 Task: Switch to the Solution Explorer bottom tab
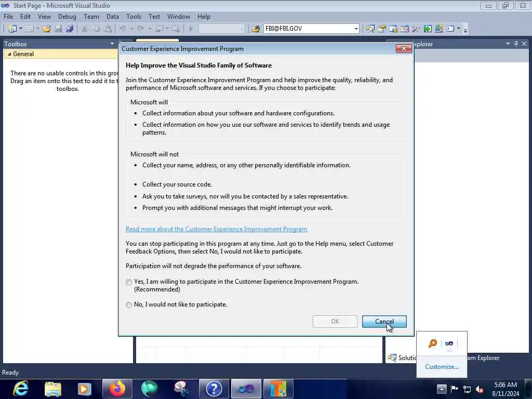(402, 358)
